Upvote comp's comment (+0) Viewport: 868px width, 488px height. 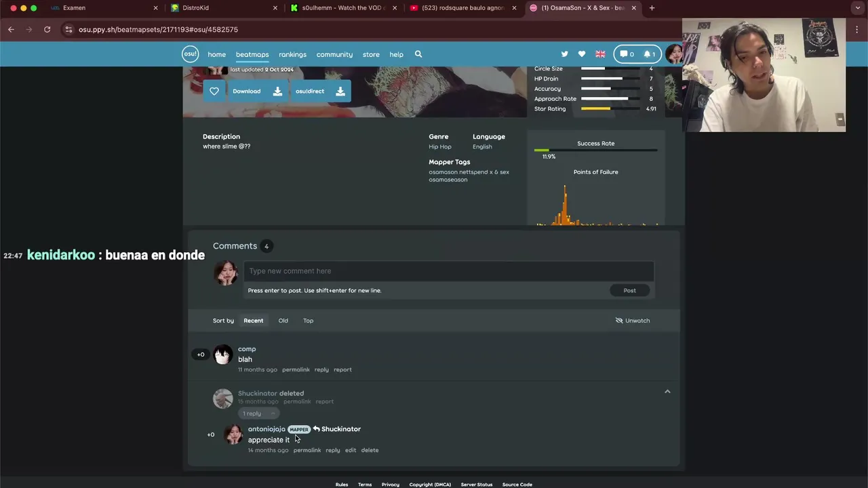pyautogui.click(x=201, y=354)
